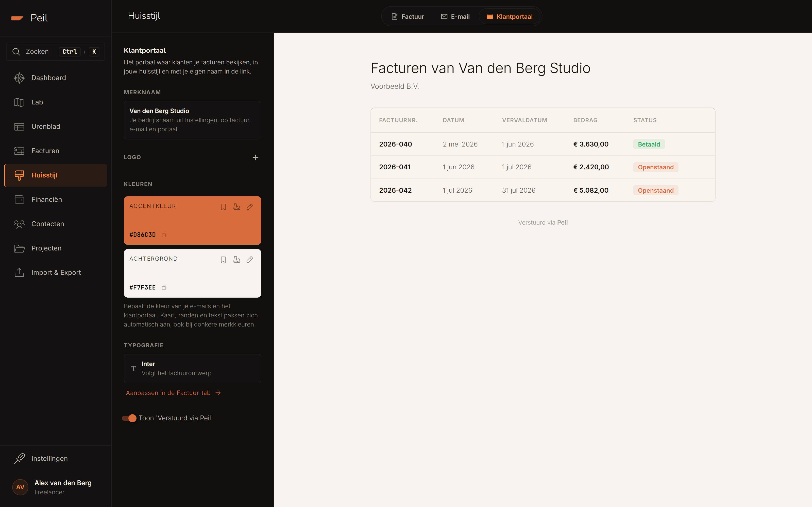Click the bookmark icon on the Accentkleur card
Screen dimensions: 812x507
click(x=223, y=207)
